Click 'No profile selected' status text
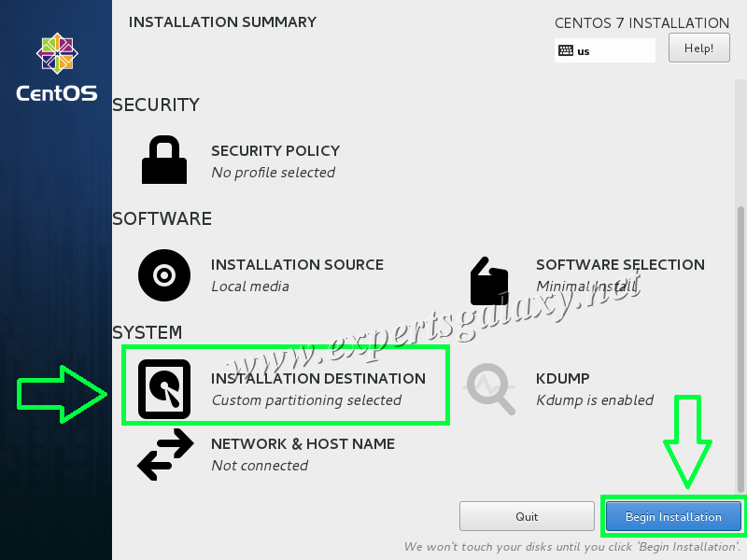Viewport: 747px width, 560px height. coord(273,173)
